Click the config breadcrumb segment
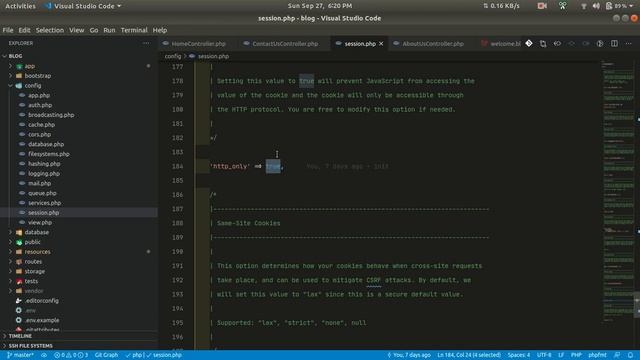This screenshot has height=360, width=640. [173, 56]
